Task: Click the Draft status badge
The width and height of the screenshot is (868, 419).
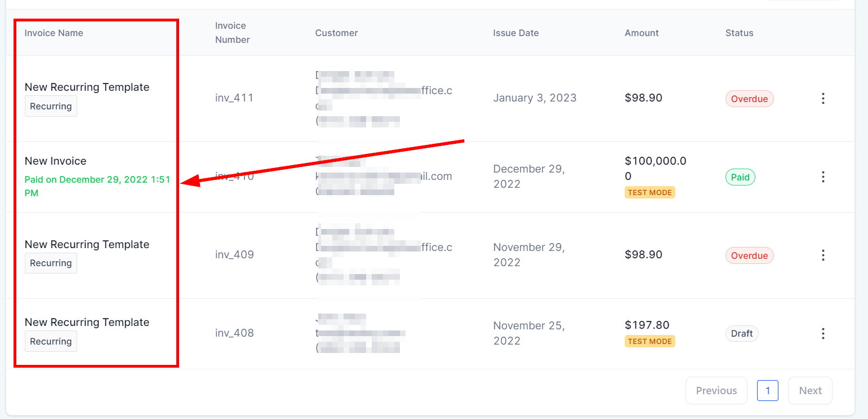Action: [x=741, y=333]
